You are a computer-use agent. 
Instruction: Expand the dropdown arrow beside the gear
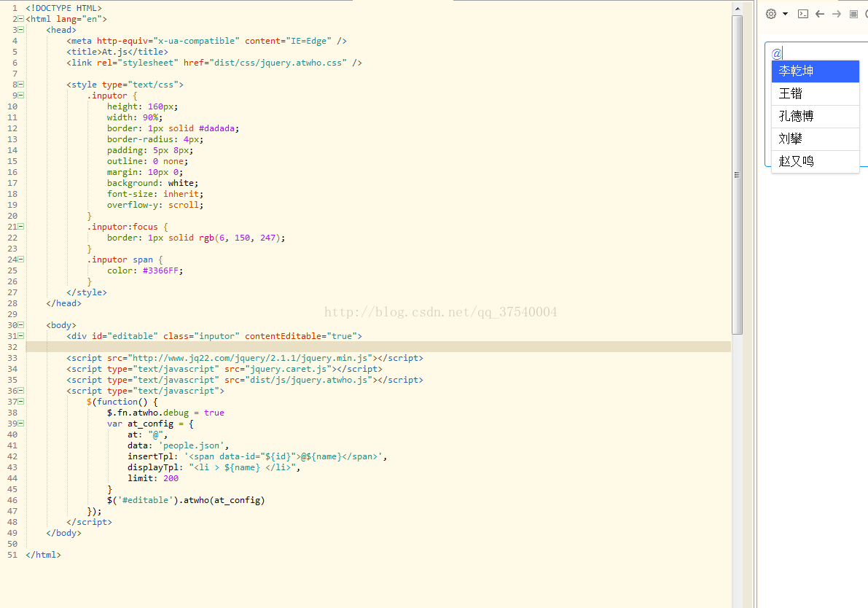[x=785, y=14]
